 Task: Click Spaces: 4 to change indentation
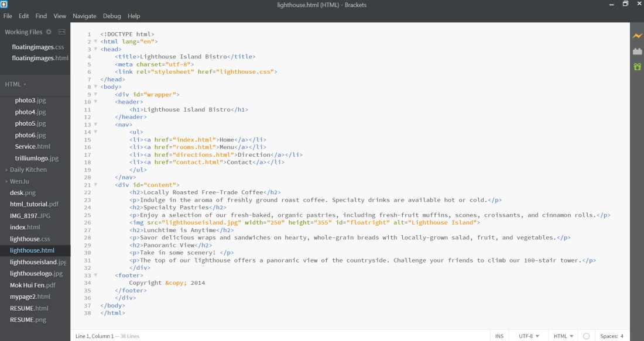[611, 336]
